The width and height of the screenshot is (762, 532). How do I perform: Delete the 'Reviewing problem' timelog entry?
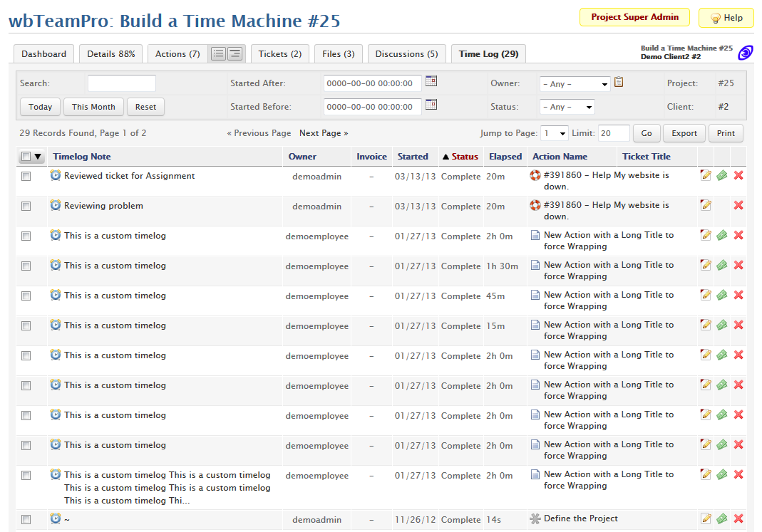point(738,205)
